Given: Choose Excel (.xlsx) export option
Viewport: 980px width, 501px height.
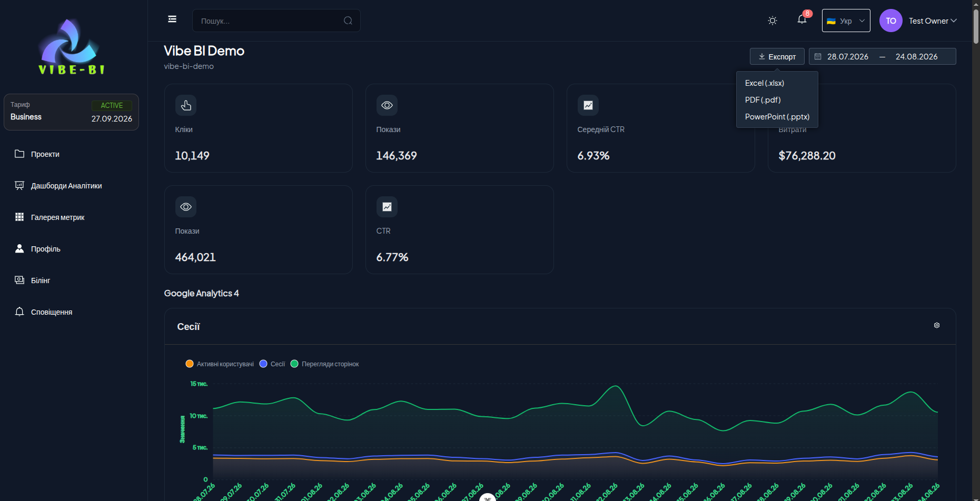Looking at the screenshot, I should click(x=777, y=83).
